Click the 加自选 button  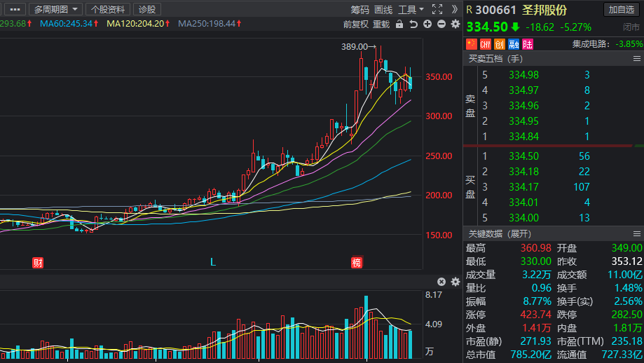[621, 9]
